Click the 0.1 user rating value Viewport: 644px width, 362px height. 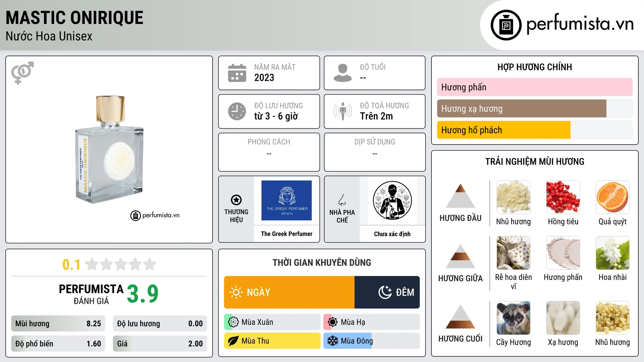(71, 265)
